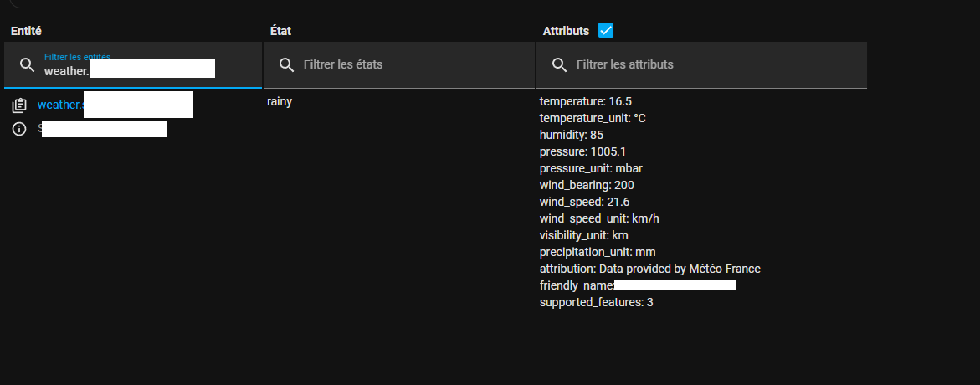Copy the entity ID with the clipboard icon
Image resolution: width=980 pixels, height=385 pixels.
(x=19, y=105)
